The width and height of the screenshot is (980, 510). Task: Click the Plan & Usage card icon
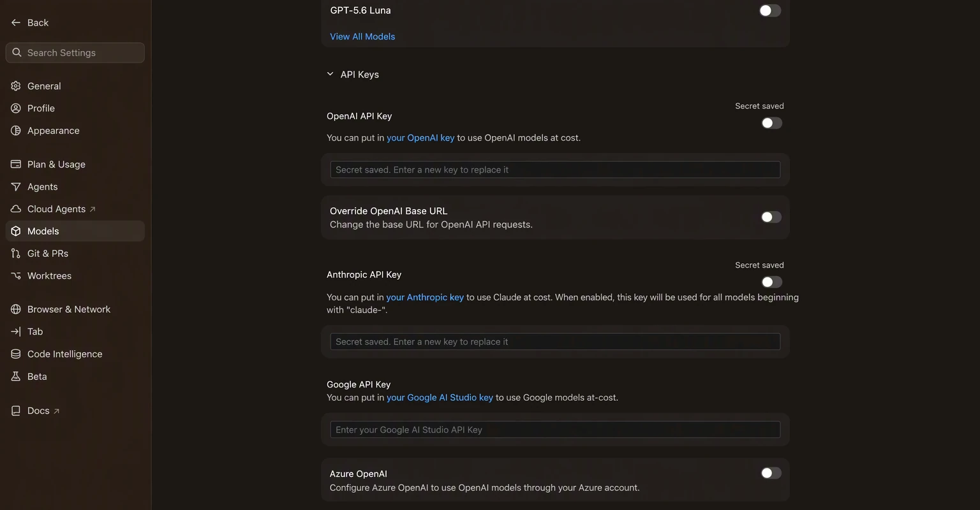pyautogui.click(x=16, y=164)
